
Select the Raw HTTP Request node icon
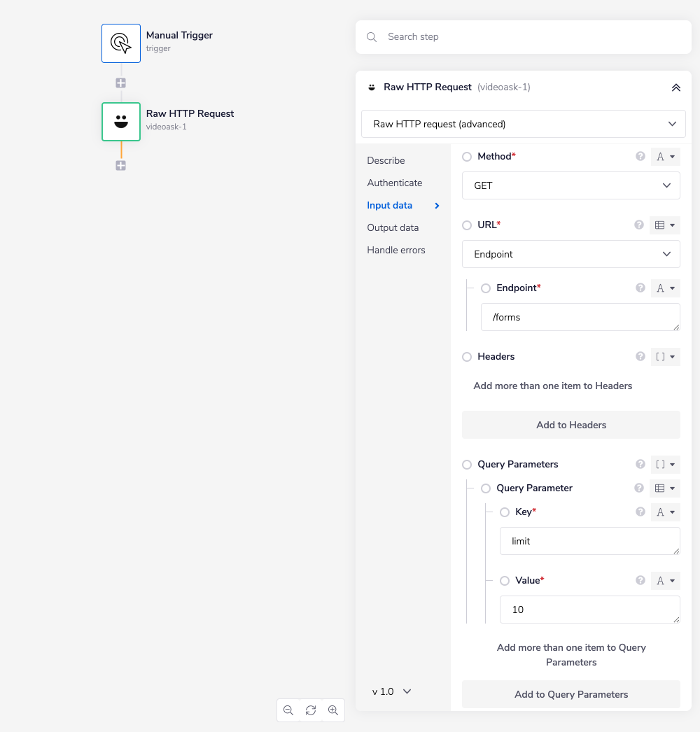(121, 122)
